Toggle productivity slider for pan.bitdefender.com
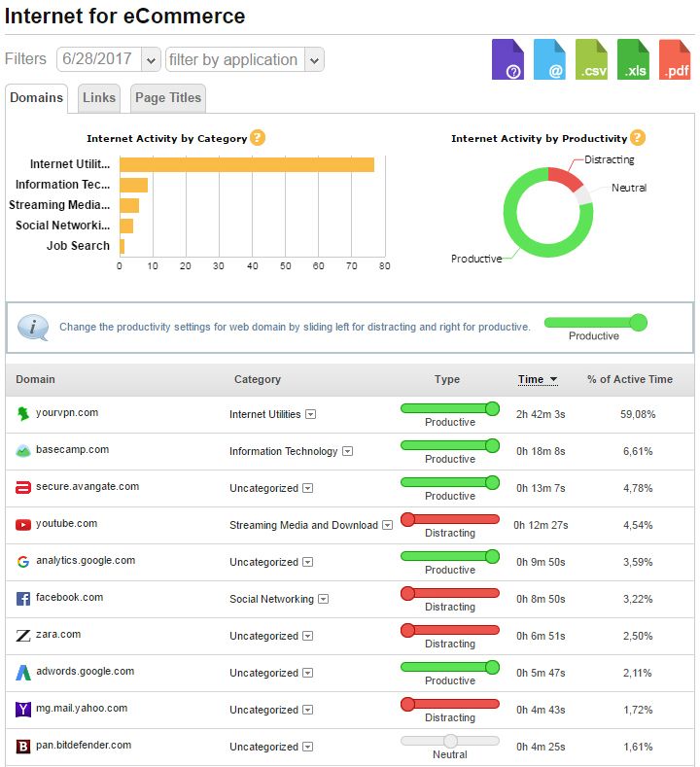This screenshot has width=700, height=767. 449,741
